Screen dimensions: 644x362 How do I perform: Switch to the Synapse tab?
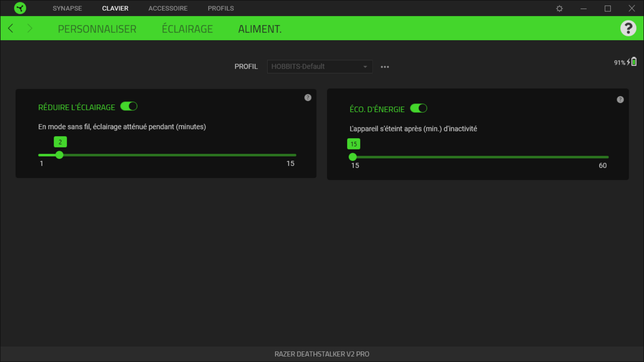pos(67,9)
